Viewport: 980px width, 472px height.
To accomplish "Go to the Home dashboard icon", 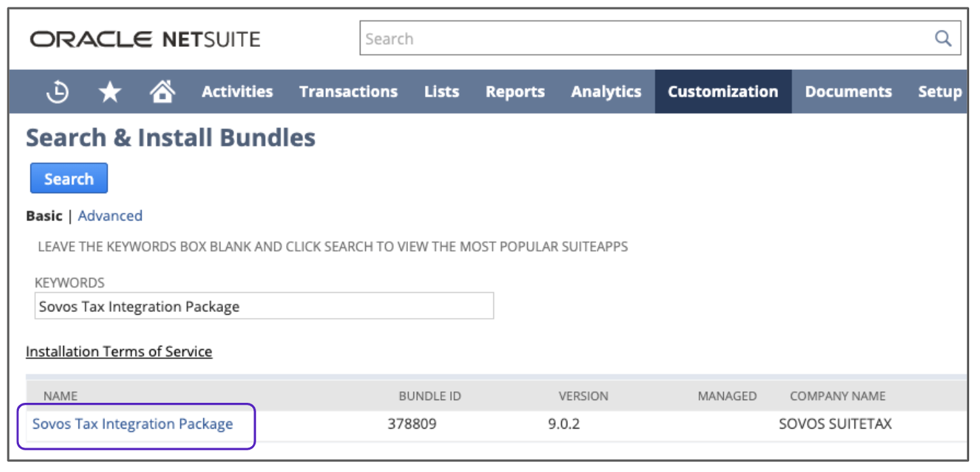I will (162, 92).
